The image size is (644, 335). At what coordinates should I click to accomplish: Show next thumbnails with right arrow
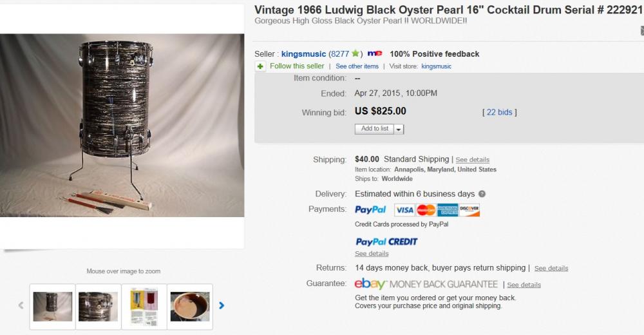[222, 305]
